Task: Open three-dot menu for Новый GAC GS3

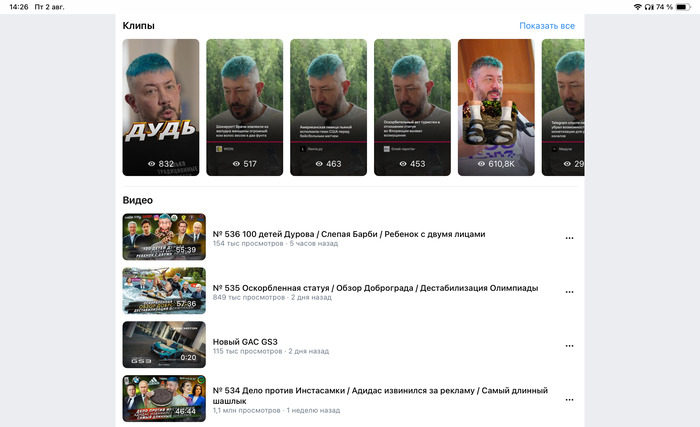Action: coord(569,346)
